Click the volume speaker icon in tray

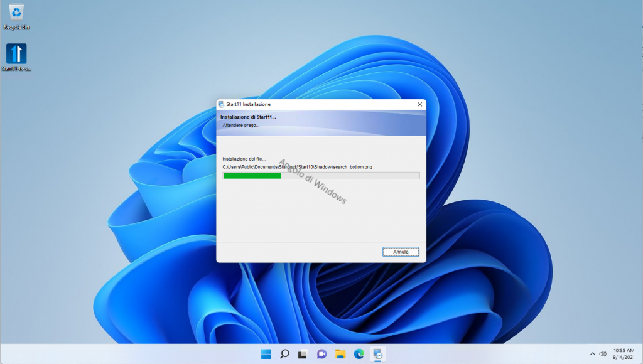click(603, 354)
